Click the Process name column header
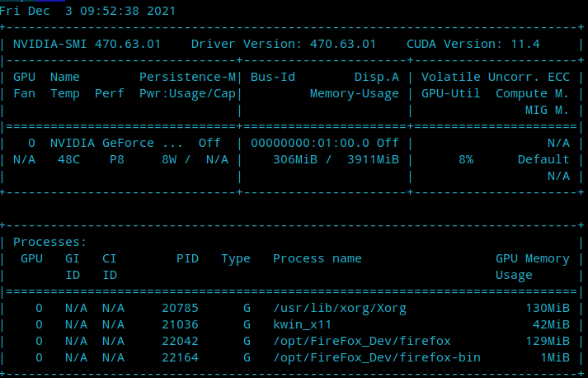The image size is (588, 378). tap(318, 258)
